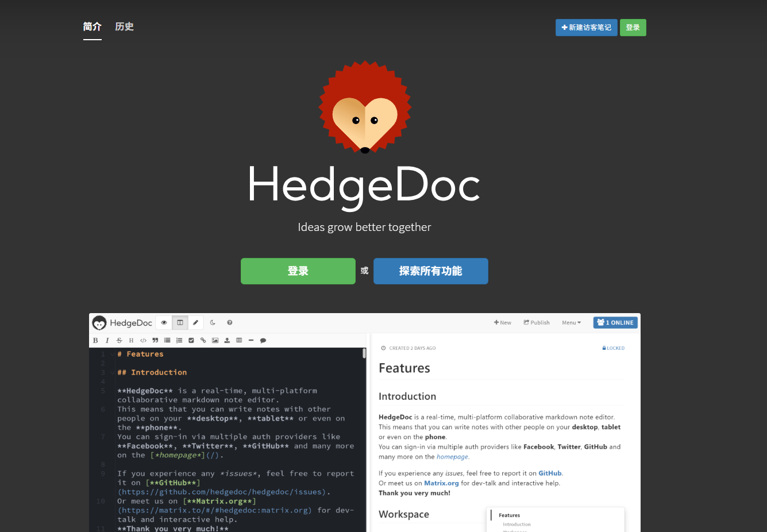Image resolution: width=767 pixels, height=532 pixels.
Task: Click the Italic formatting icon
Action: pyautogui.click(x=107, y=341)
